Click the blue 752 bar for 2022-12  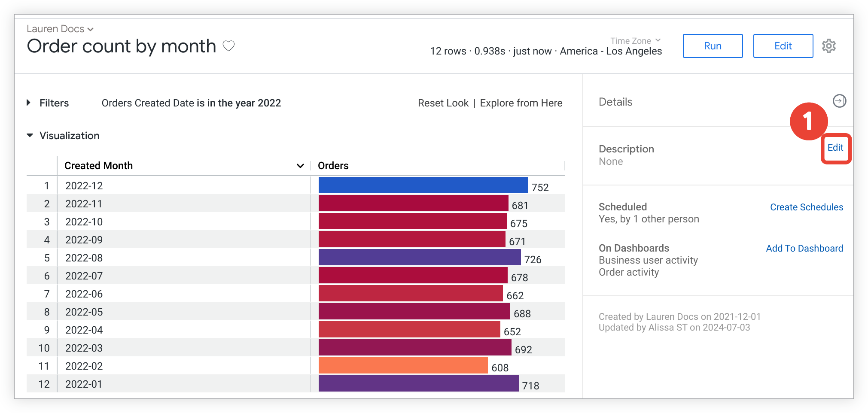423,185
